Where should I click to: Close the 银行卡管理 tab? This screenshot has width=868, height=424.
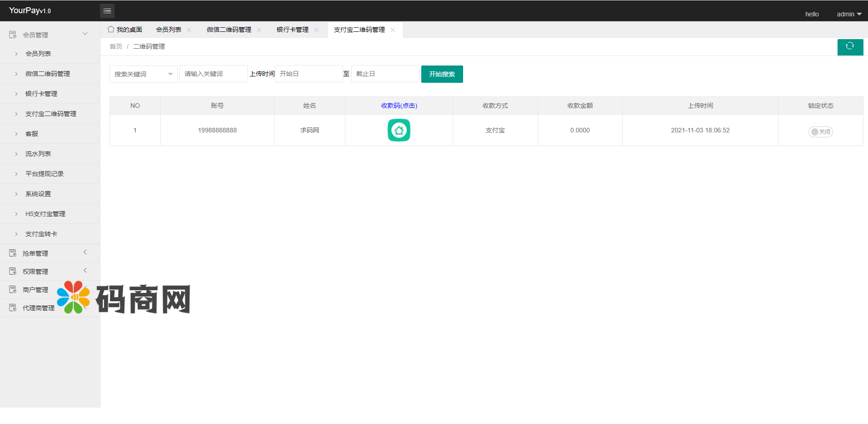[x=316, y=30]
